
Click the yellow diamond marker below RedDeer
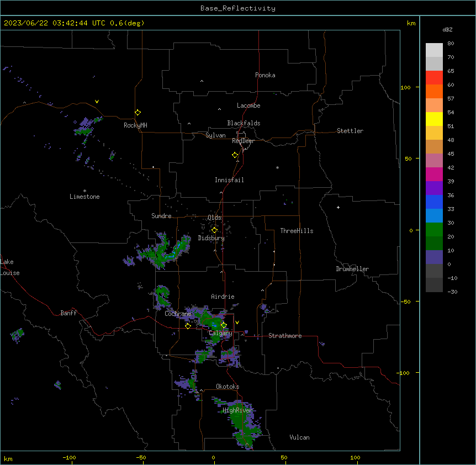(235, 155)
